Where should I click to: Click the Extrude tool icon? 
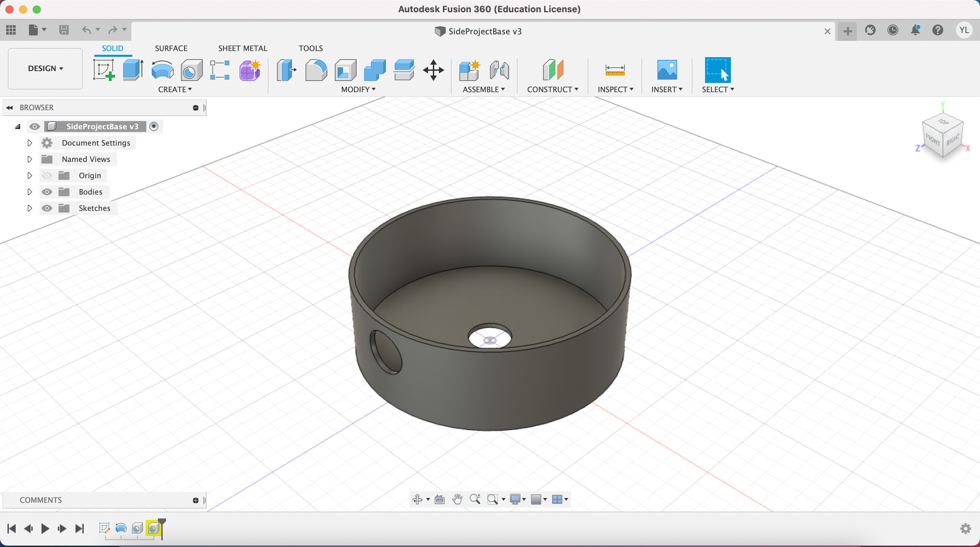[x=133, y=70]
